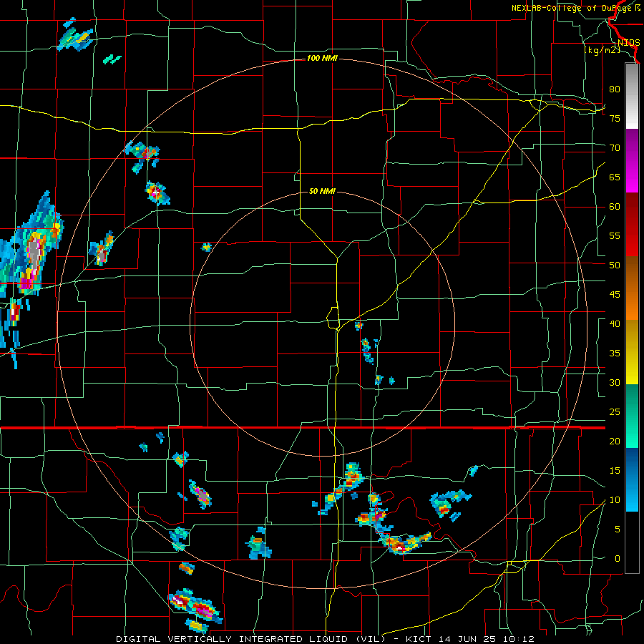Click the 50 value on the scale
This screenshot has width=644, height=644.
(x=615, y=265)
